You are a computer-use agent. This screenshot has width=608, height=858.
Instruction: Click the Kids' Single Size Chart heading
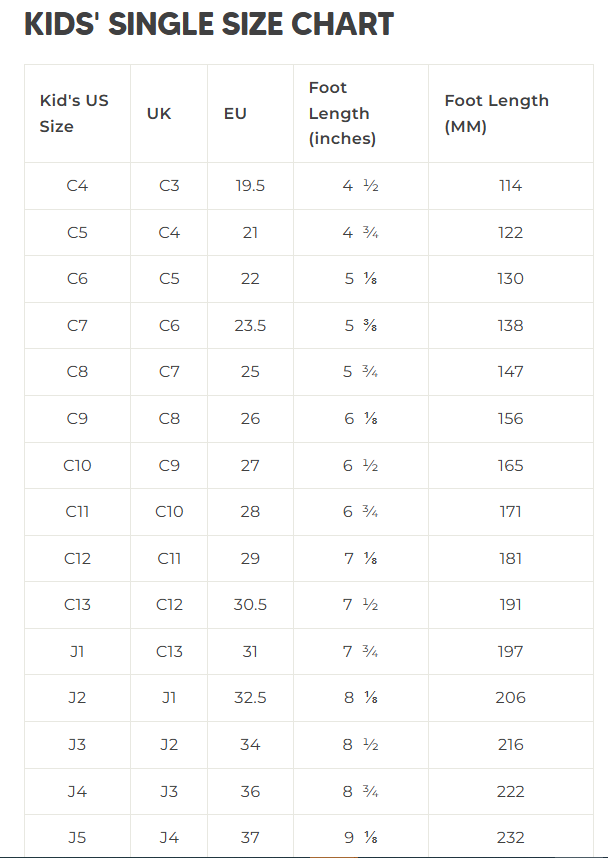(x=209, y=24)
